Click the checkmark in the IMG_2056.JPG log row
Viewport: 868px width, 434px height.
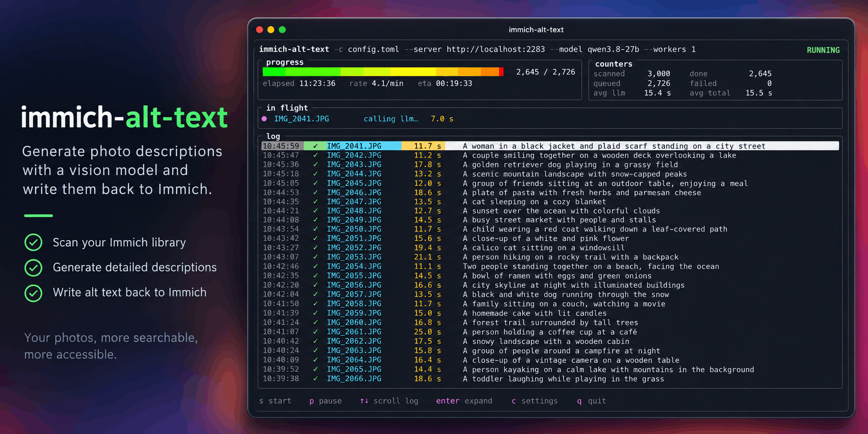(x=316, y=285)
